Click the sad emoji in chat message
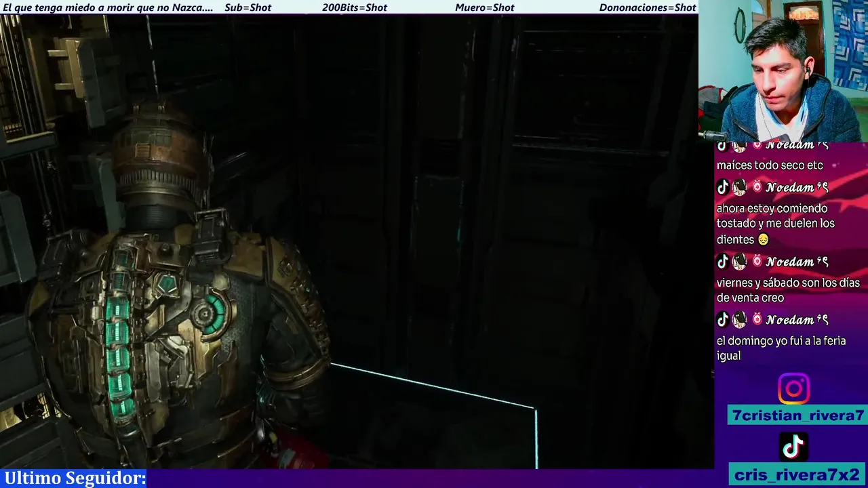 click(x=764, y=239)
